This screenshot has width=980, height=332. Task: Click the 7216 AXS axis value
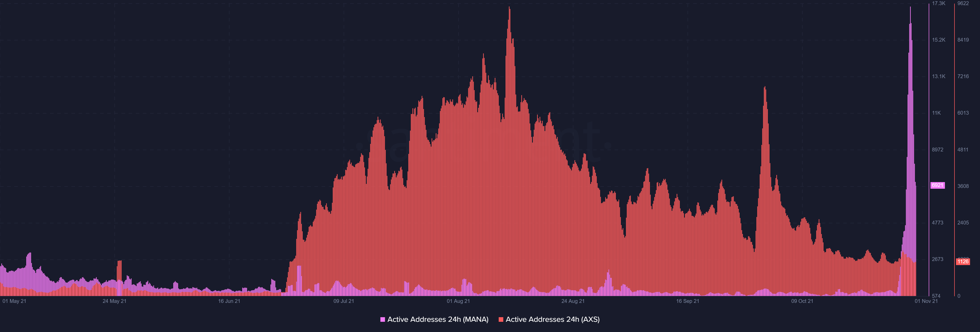[x=963, y=77]
